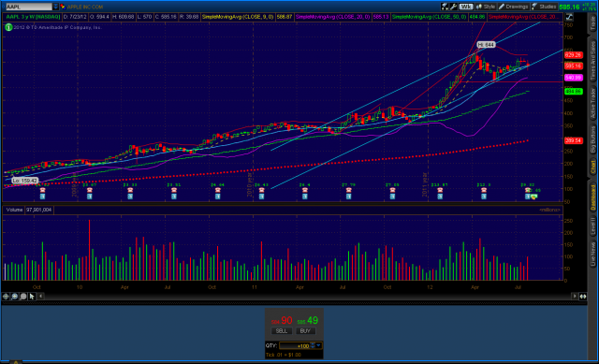
Task: Open the QTY dropdown arrow
Action: [x=318, y=345]
